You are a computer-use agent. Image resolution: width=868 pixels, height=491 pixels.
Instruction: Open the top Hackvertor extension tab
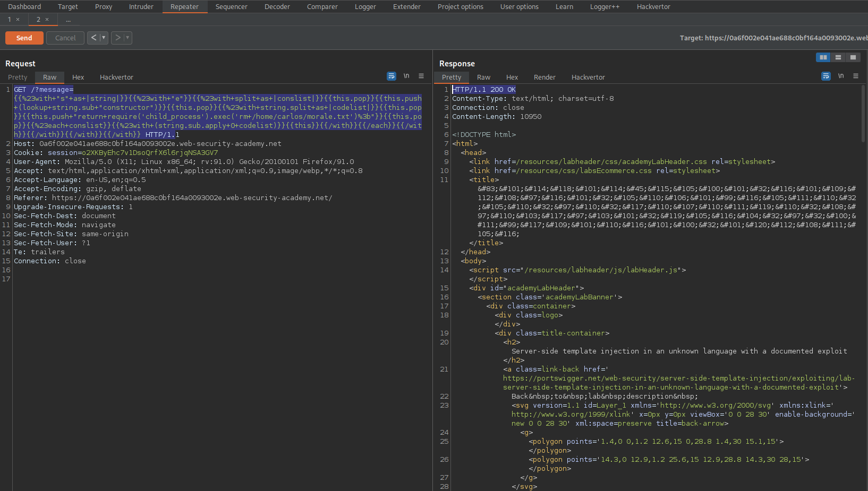(x=654, y=7)
